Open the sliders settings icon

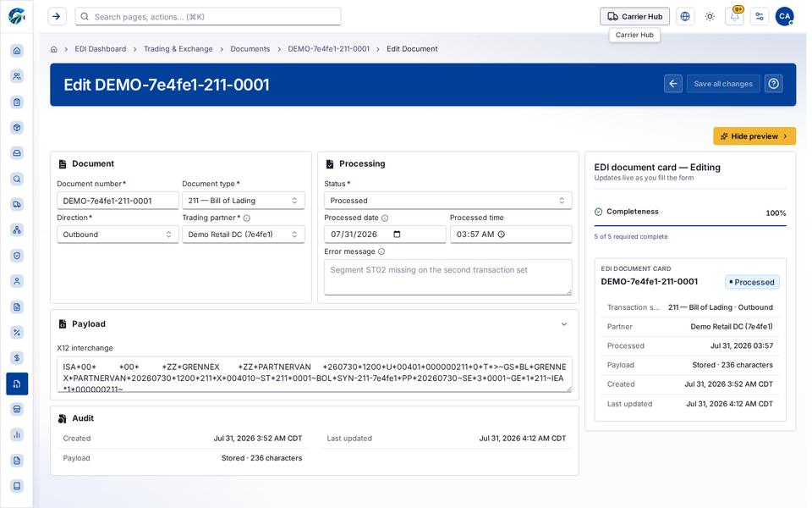(760, 17)
